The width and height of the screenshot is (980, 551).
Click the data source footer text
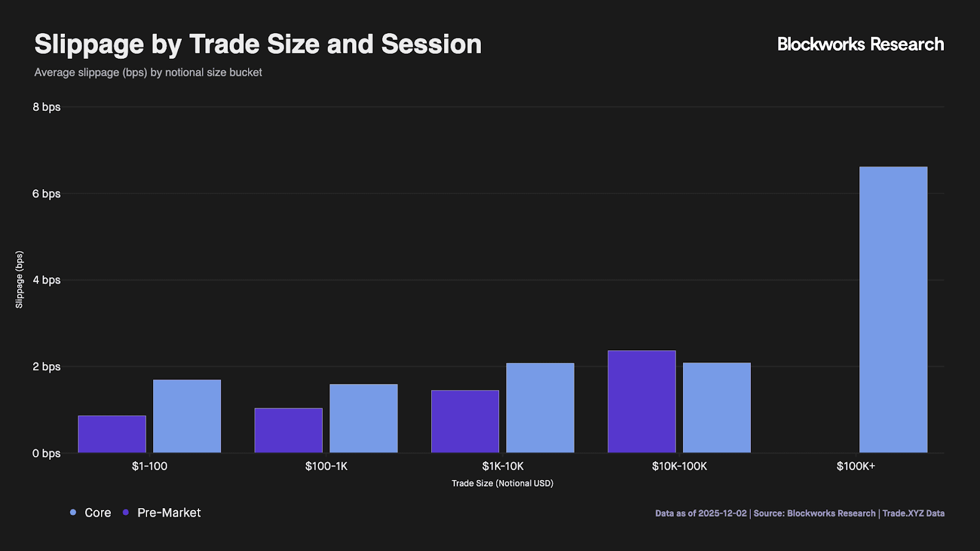pyautogui.click(x=799, y=513)
